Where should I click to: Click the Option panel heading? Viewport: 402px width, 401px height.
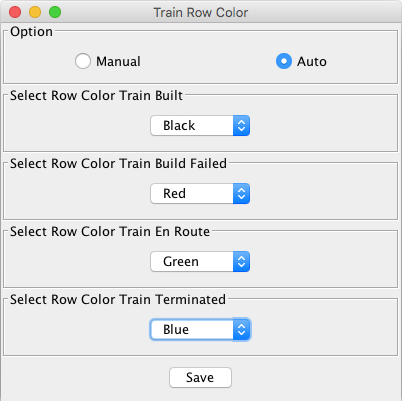pos(31,32)
